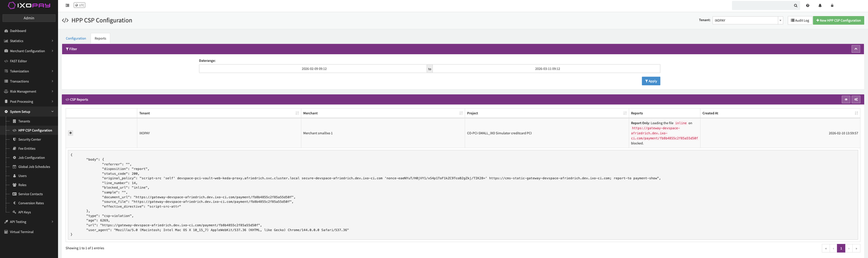Sort table by Project column

[547, 113]
